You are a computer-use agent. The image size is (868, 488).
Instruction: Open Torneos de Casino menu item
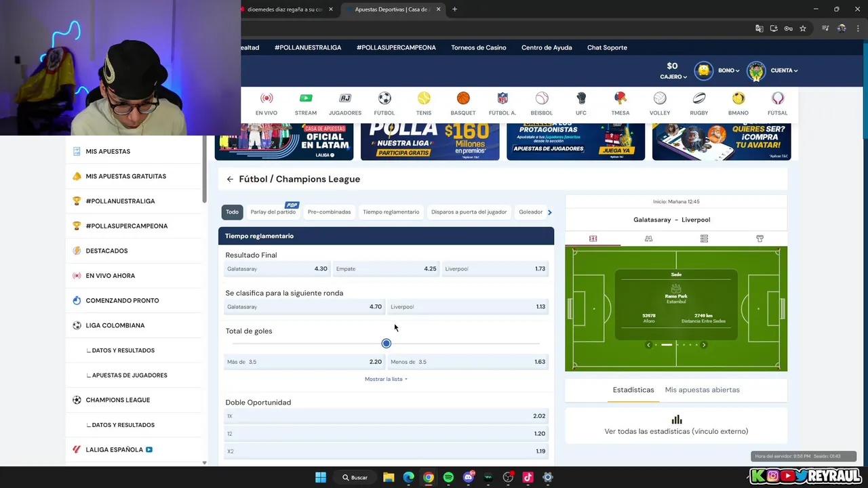click(x=479, y=47)
